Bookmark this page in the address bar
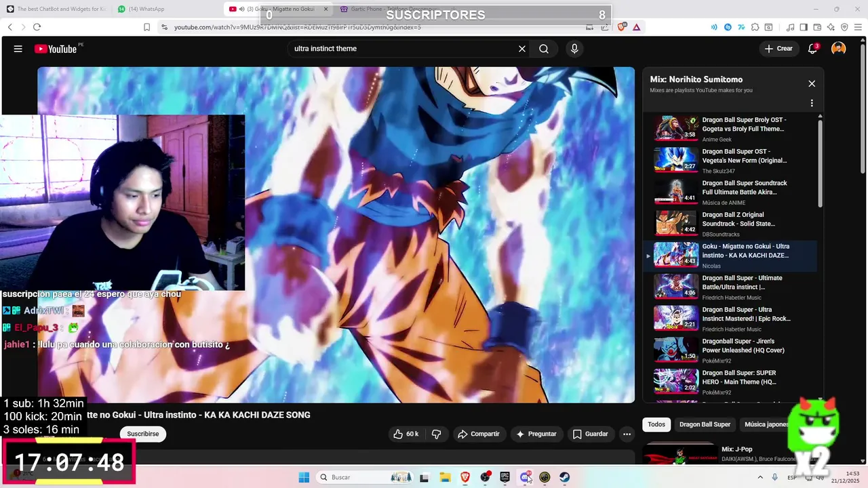Image resolution: width=868 pixels, height=488 pixels. (146, 27)
